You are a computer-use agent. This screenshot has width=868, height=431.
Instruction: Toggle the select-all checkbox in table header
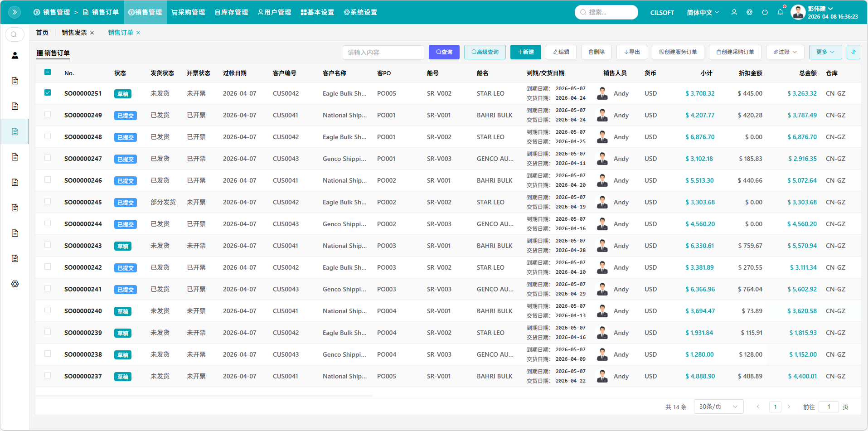pos(48,73)
